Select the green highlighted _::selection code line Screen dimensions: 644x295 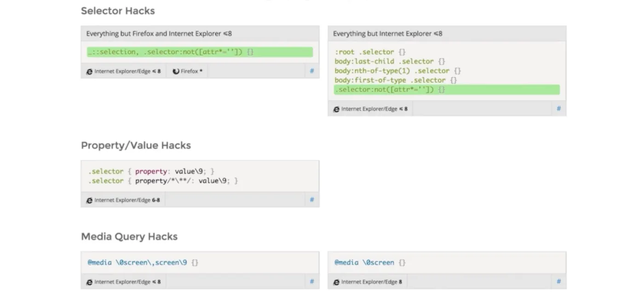coord(200,52)
